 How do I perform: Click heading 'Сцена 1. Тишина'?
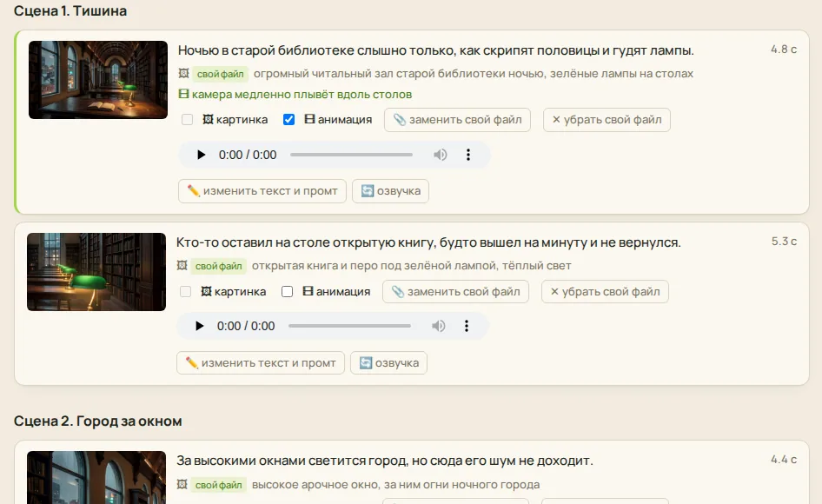click(x=70, y=10)
